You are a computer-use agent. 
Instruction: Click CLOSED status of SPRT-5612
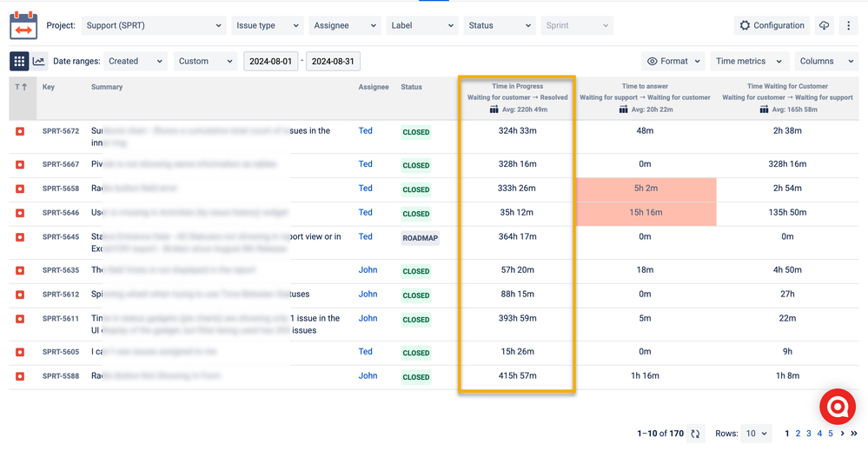415,295
